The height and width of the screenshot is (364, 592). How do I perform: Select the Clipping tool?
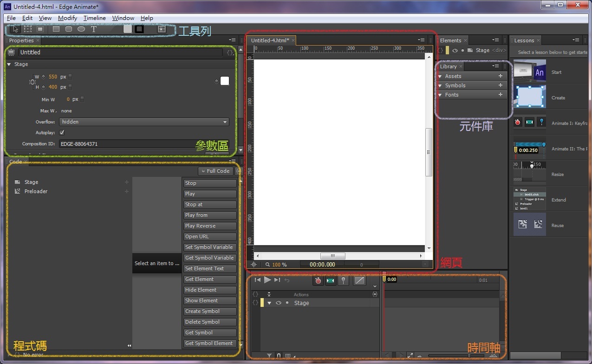click(40, 29)
